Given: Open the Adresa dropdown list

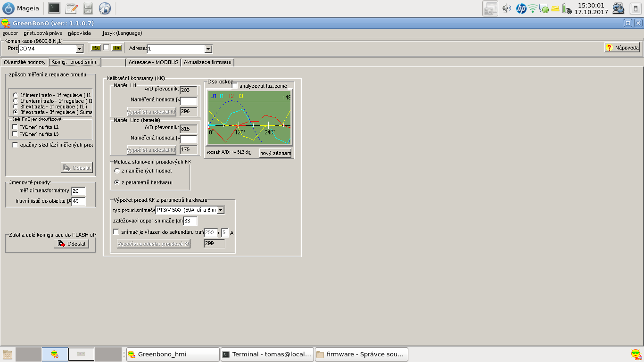Looking at the screenshot, I should pos(208,49).
